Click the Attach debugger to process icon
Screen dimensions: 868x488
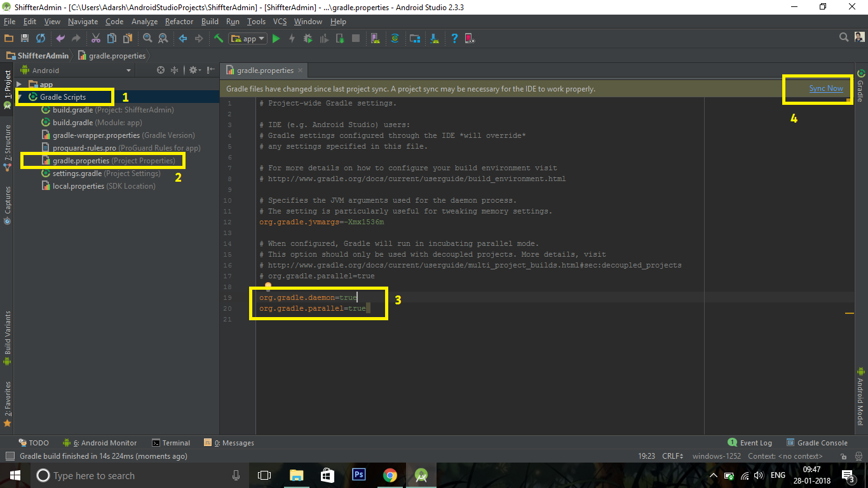(340, 39)
